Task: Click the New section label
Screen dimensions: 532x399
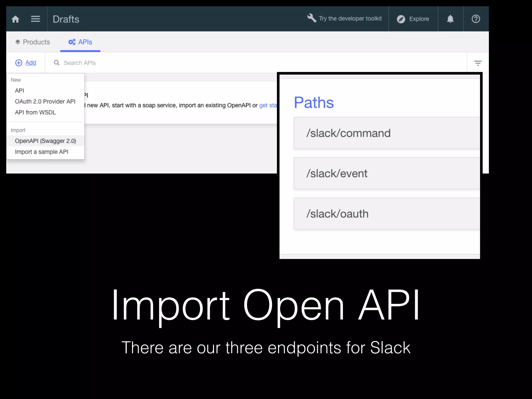Action: click(x=16, y=80)
